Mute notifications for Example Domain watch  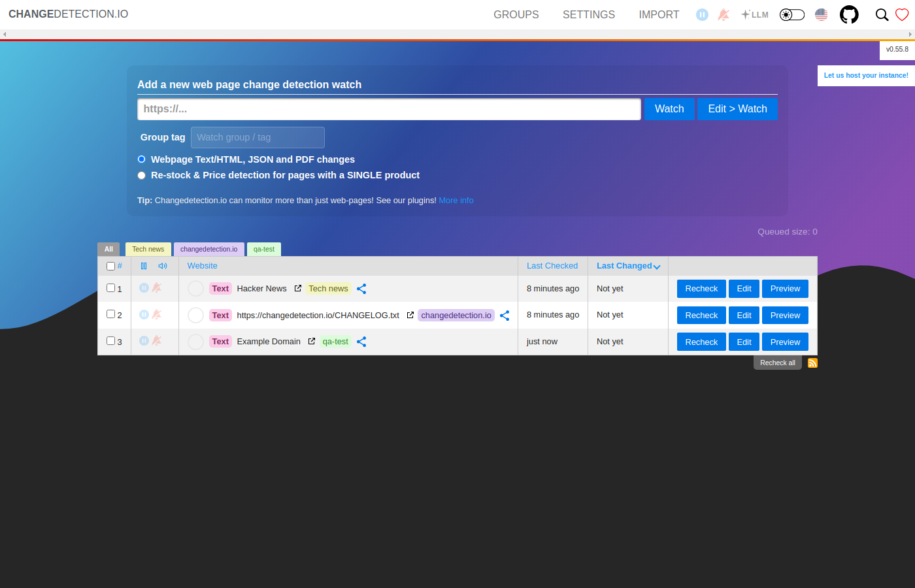pyautogui.click(x=157, y=340)
